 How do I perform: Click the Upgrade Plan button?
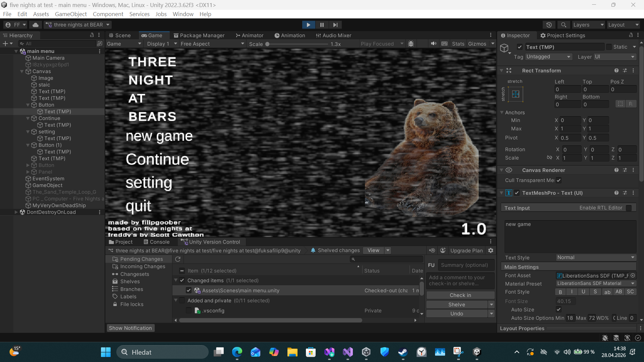click(x=467, y=250)
